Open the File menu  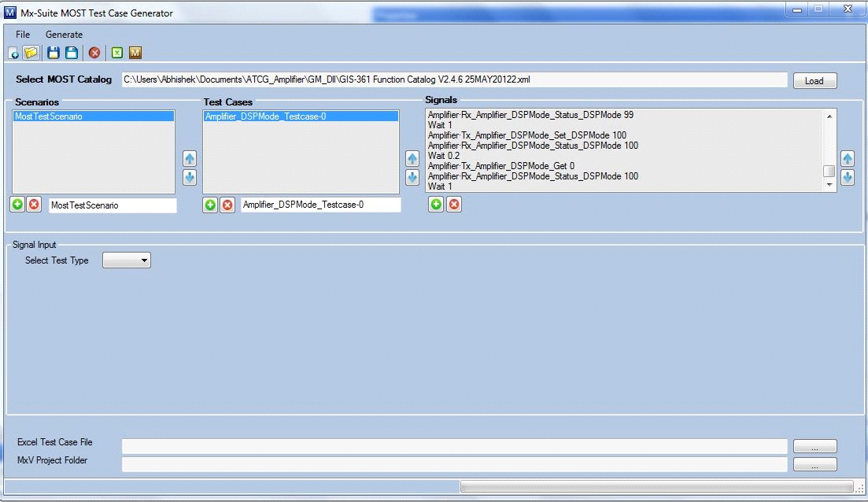coord(23,35)
